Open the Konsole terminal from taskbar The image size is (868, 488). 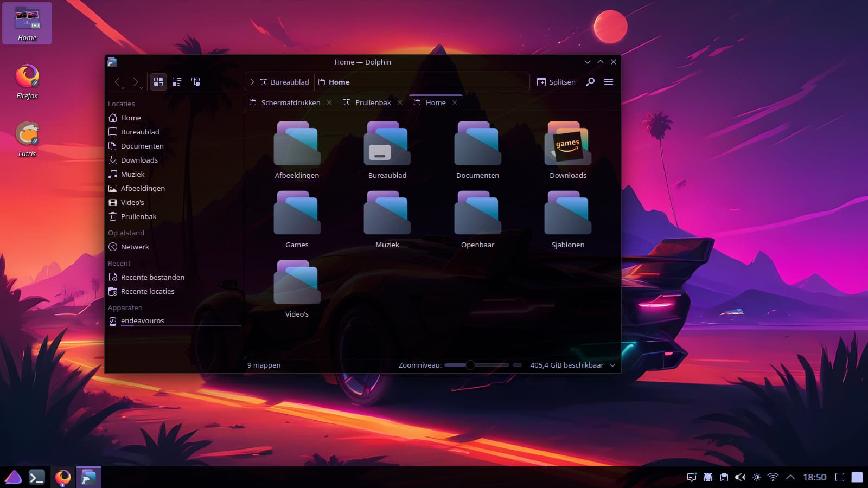coord(36,477)
